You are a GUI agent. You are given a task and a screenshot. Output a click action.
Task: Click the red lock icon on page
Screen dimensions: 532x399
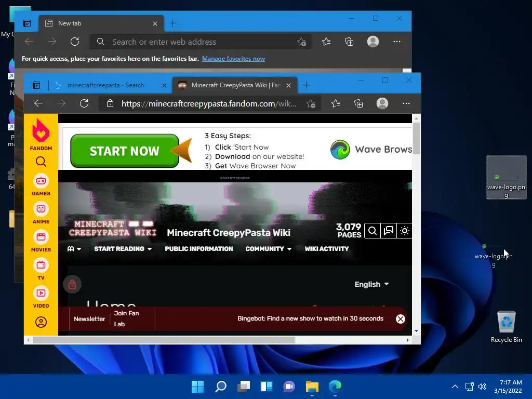pyautogui.click(x=72, y=284)
